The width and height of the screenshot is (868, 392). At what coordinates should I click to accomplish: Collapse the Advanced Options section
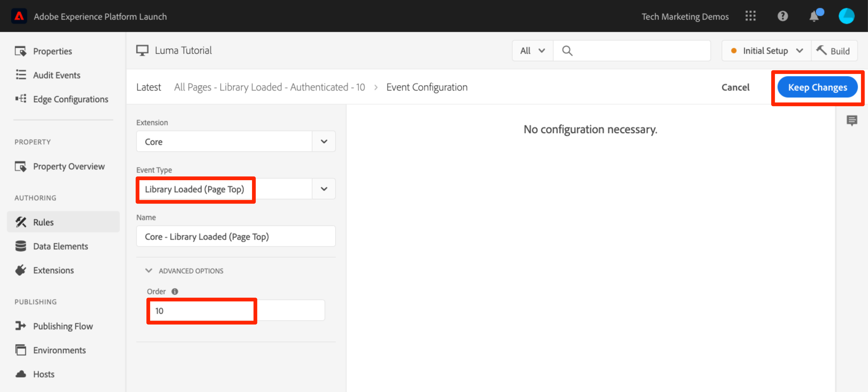pyautogui.click(x=148, y=270)
